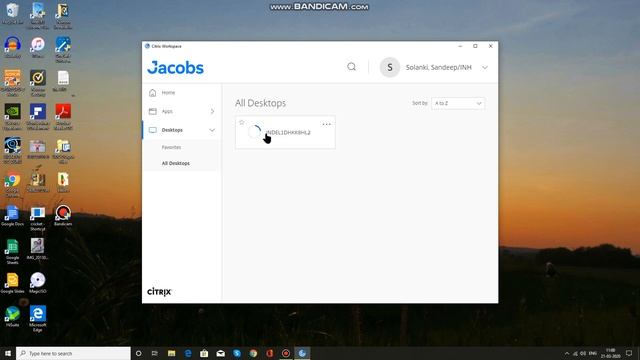This screenshot has height=360, width=640.
Task: Minimize the Citrix Workspace window
Action: (x=460, y=46)
